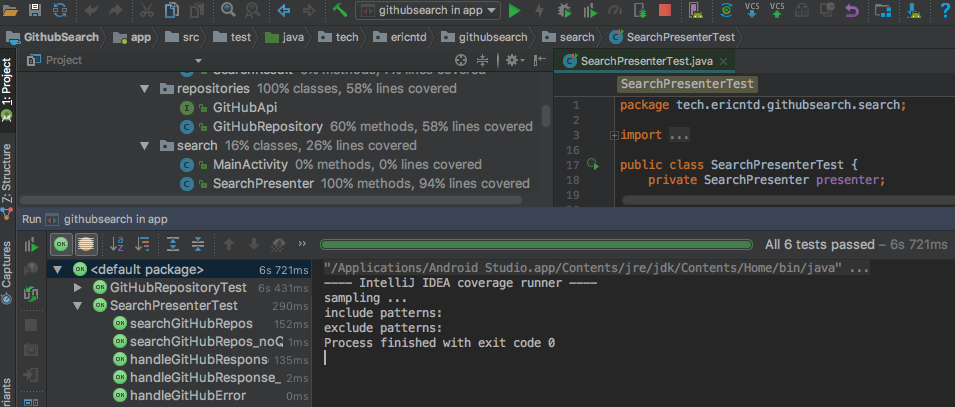Click the Run with Coverage icon
Image resolution: width=955 pixels, height=407 pixels.
tap(590, 10)
